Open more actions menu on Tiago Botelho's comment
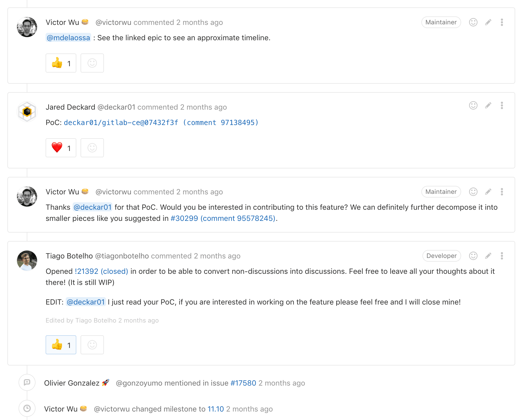The width and height of the screenshot is (521, 420). pyautogui.click(x=502, y=256)
